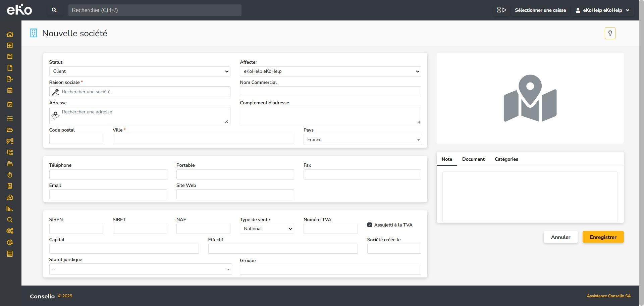The height and width of the screenshot is (306, 644).
Task: Click the magic wand icon in Raison sociale
Action: (x=55, y=92)
